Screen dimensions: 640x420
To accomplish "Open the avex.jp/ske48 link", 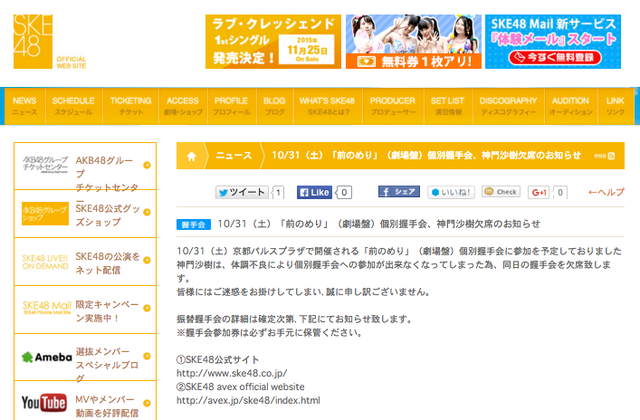I will 248,400.
